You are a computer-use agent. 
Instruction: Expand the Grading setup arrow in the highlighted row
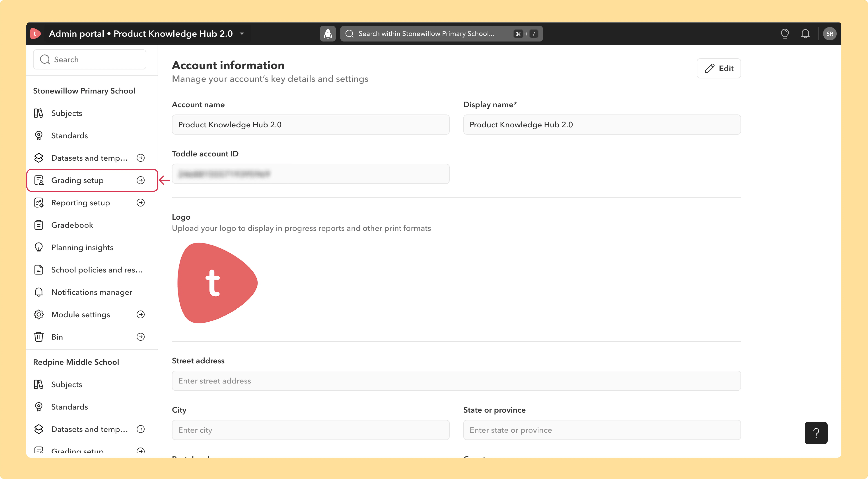[141, 180]
